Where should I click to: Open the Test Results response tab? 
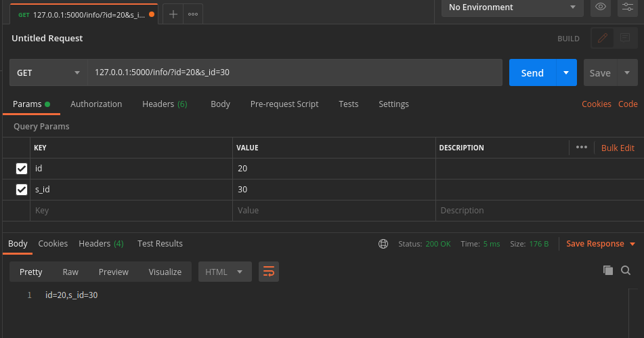tap(160, 244)
